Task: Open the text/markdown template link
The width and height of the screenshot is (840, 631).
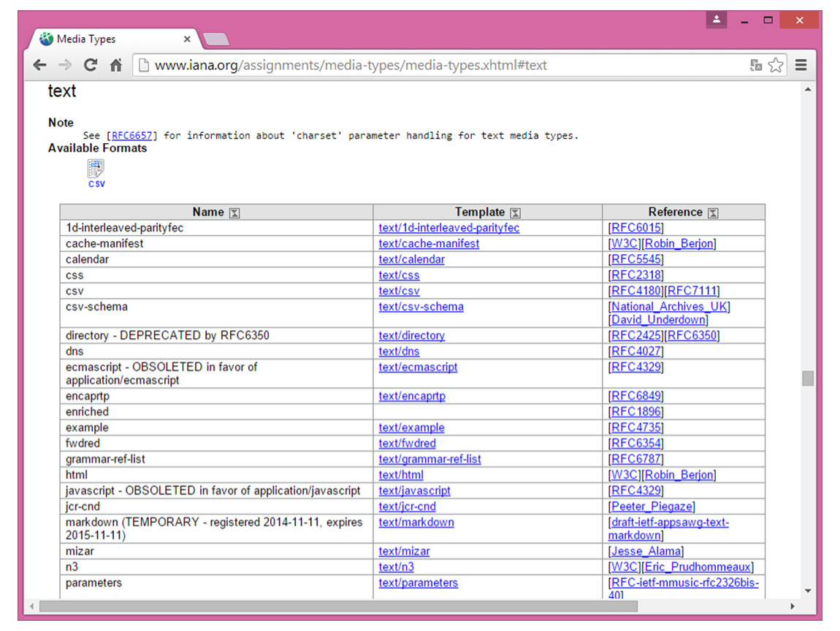Action: tap(416, 522)
